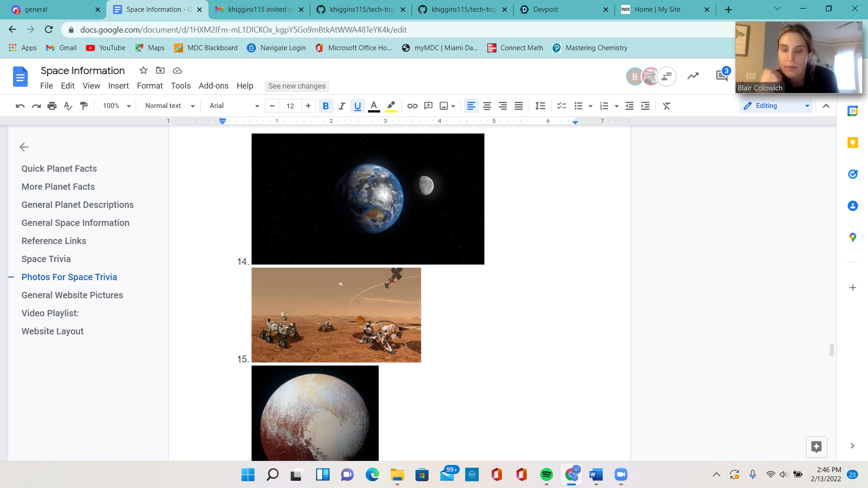Viewport: 868px width, 488px height.
Task: Open the Editing mode dropdown
Action: click(776, 106)
